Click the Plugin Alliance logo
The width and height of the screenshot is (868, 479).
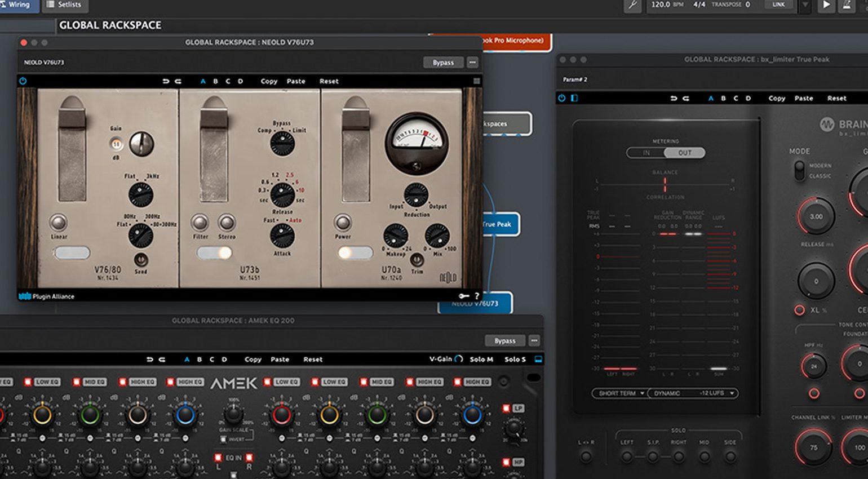click(47, 296)
